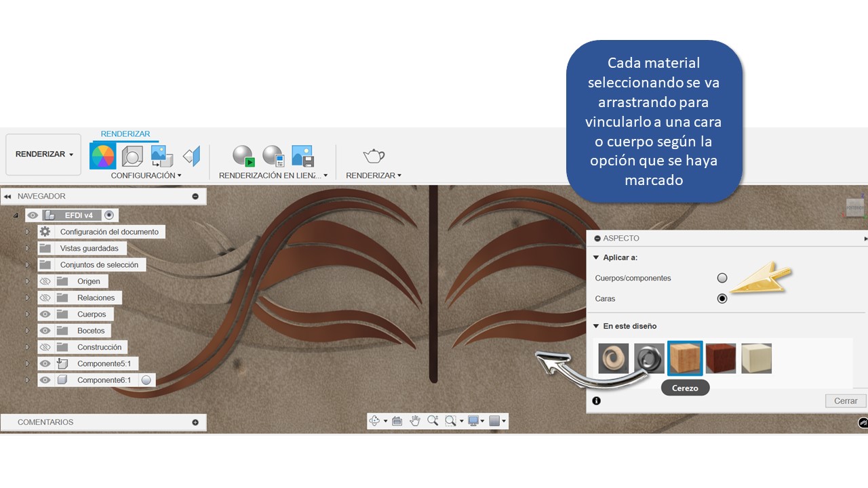Expand the COMENTARIOS panel plus button
The height and width of the screenshot is (488, 868).
point(195,422)
